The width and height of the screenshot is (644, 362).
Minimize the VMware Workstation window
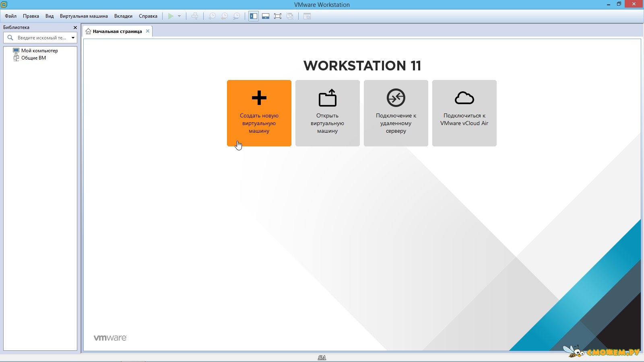pyautogui.click(x=608, y=4)
